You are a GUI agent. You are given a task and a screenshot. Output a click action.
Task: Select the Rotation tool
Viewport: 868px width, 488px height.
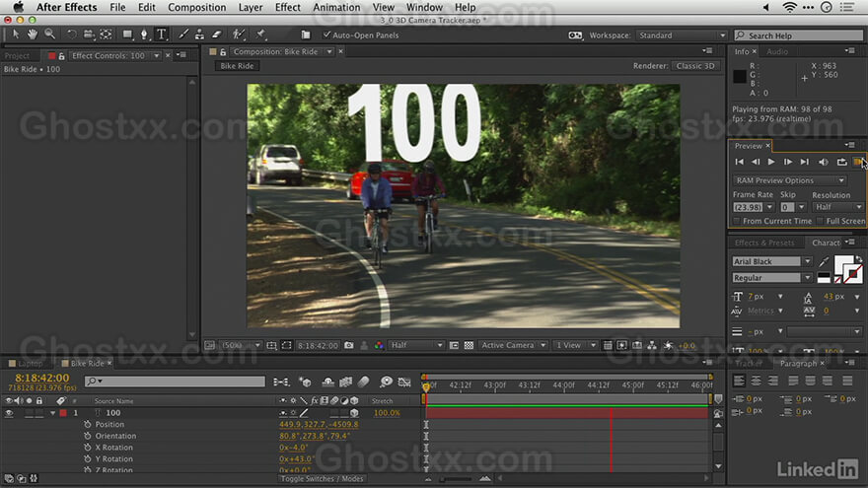pyautogui.click(x=71, y=35)
